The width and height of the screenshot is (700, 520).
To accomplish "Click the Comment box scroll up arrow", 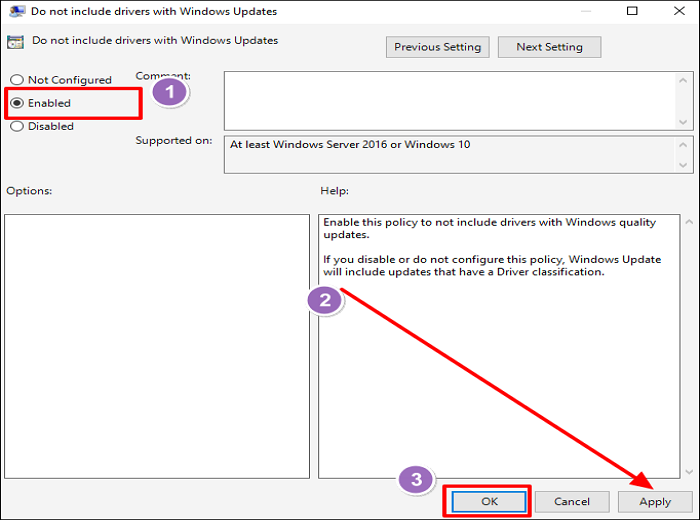I will pos(683,80).
